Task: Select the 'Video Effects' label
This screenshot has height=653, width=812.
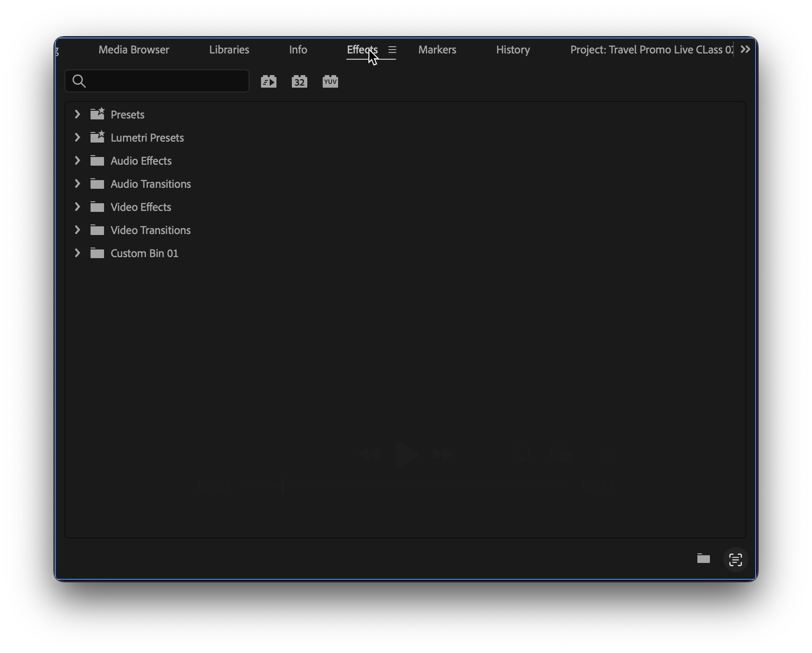Action: tap(141, 207)
